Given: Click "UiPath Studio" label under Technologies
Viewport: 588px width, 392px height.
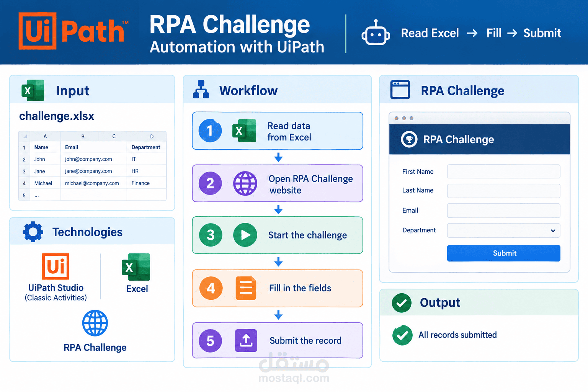Looking at the screenshot, I should 56,288.
